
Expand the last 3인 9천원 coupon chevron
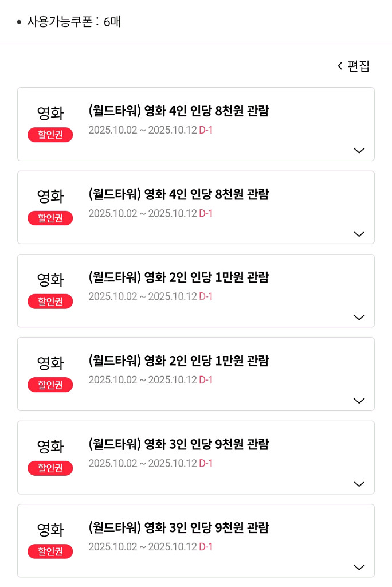pos(359,567)
